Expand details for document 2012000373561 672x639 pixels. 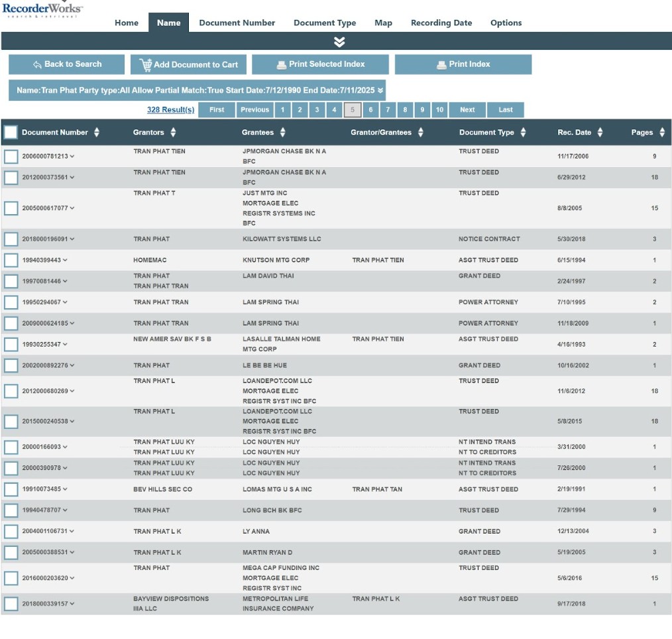72,178
